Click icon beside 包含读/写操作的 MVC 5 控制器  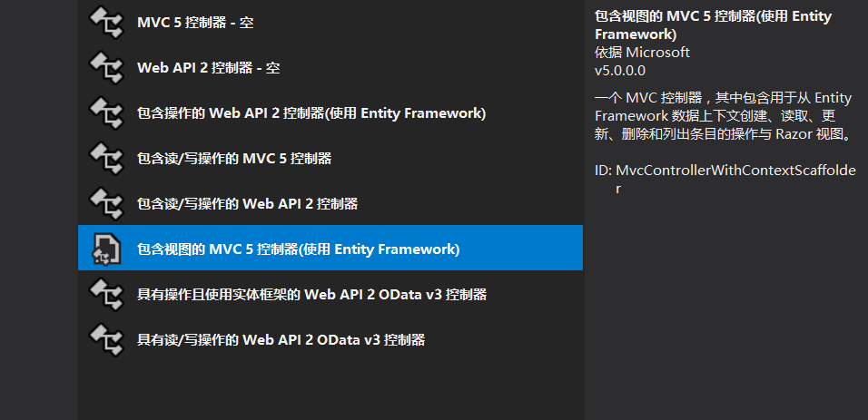click(105, 158)
